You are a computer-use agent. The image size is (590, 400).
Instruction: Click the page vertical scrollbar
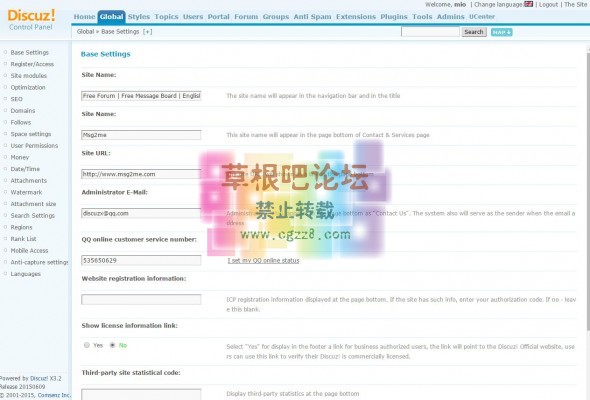point(588,192)
